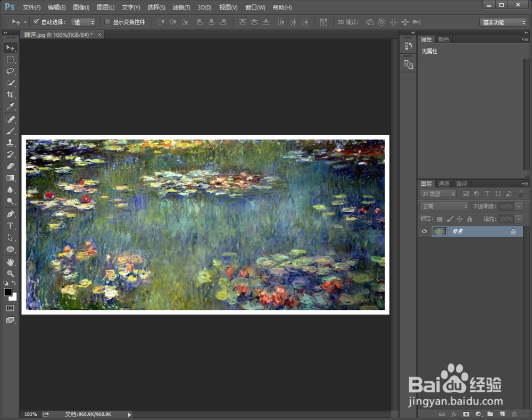Add a layer mask icon
The width and height of the screenshot is (532, 420).
(466, 414)
